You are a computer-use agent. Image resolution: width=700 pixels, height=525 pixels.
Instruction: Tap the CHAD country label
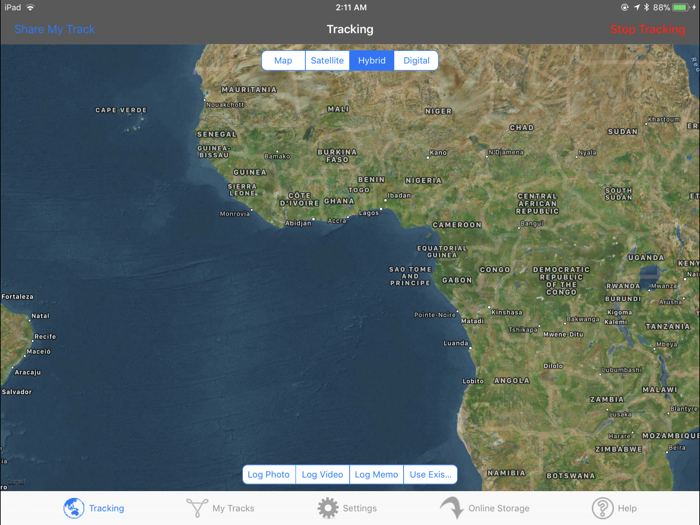coord(521,128)
